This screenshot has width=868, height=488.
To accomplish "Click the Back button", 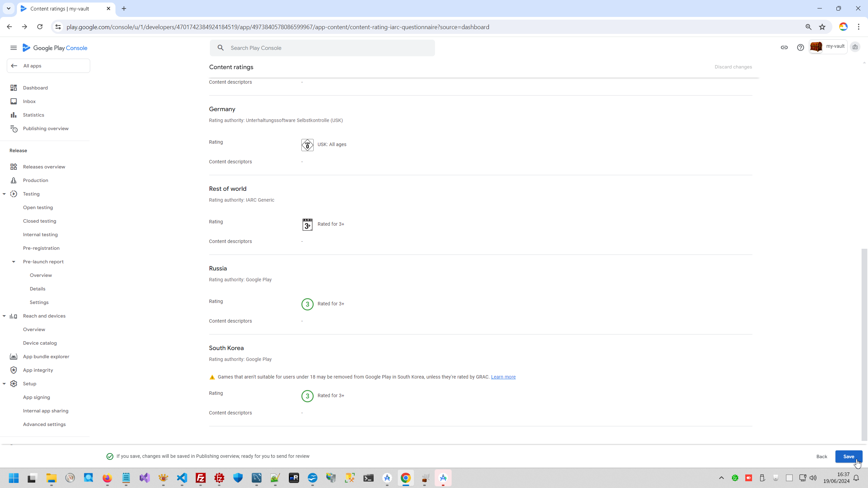I will 822,456.
